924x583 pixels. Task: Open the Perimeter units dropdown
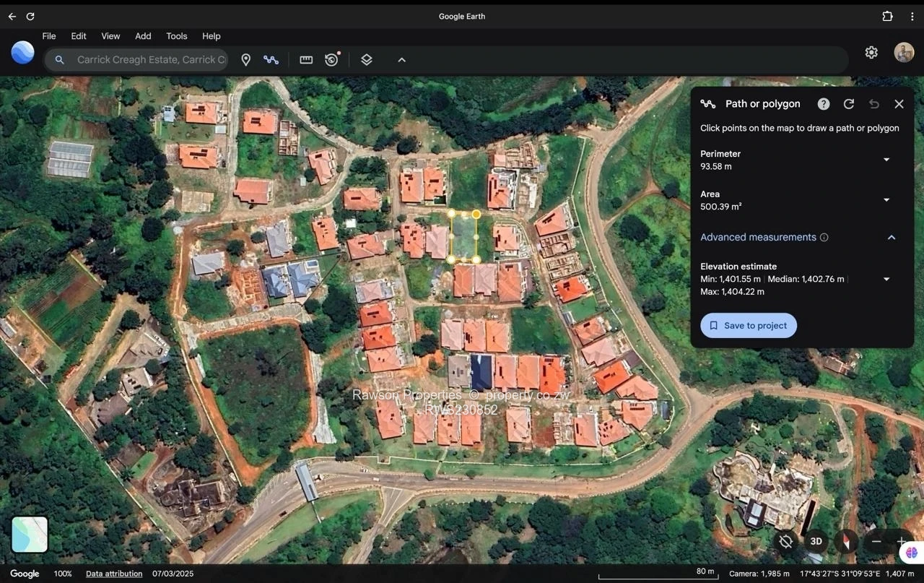tap(886, 160)
